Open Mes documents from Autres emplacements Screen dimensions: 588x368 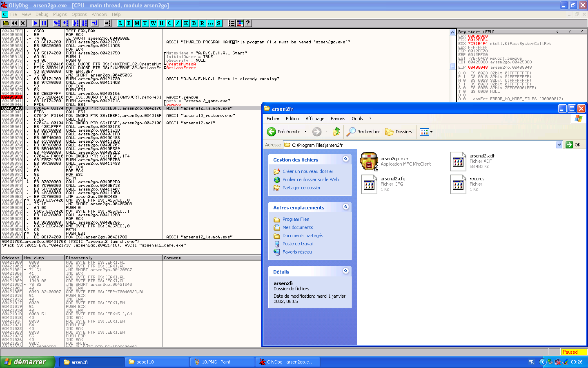pyautogui.click(x=298, y=227)
